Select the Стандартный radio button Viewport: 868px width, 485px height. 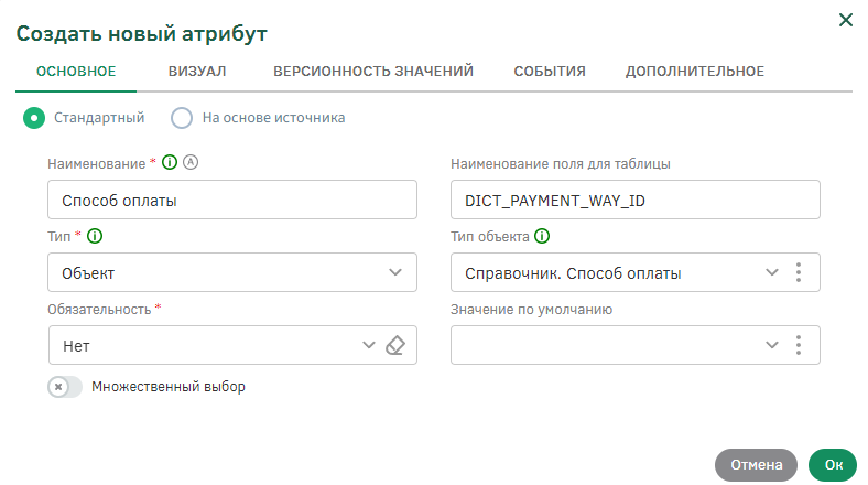[34, 118]
